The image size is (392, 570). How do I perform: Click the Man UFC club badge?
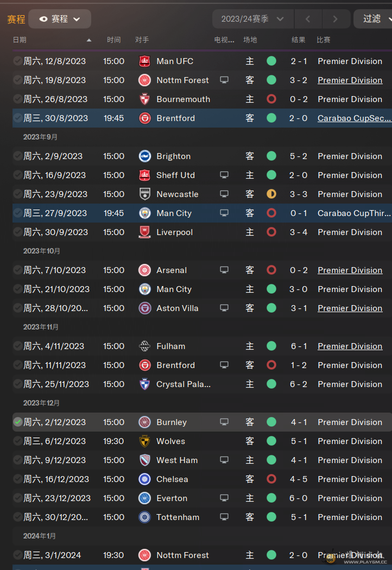145,61
